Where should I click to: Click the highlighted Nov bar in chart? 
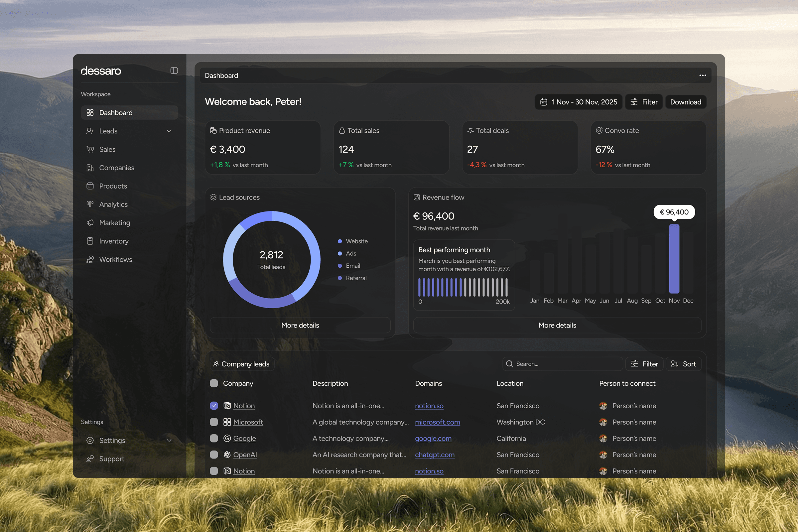click(x=674, y=259)
